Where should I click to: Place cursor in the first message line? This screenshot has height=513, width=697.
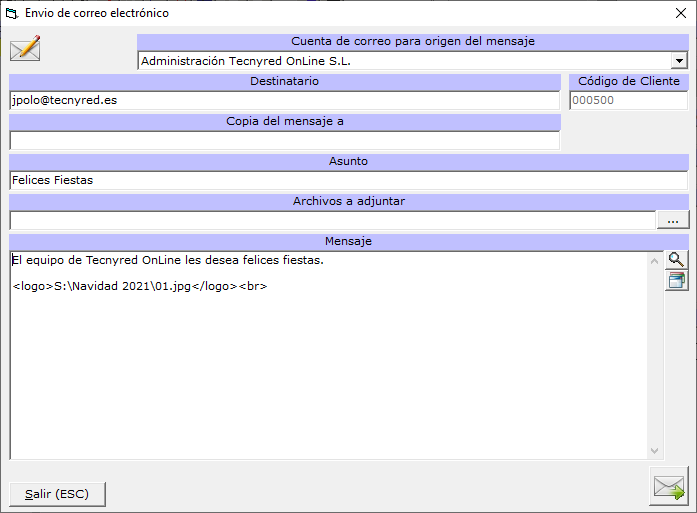point(168,261)
